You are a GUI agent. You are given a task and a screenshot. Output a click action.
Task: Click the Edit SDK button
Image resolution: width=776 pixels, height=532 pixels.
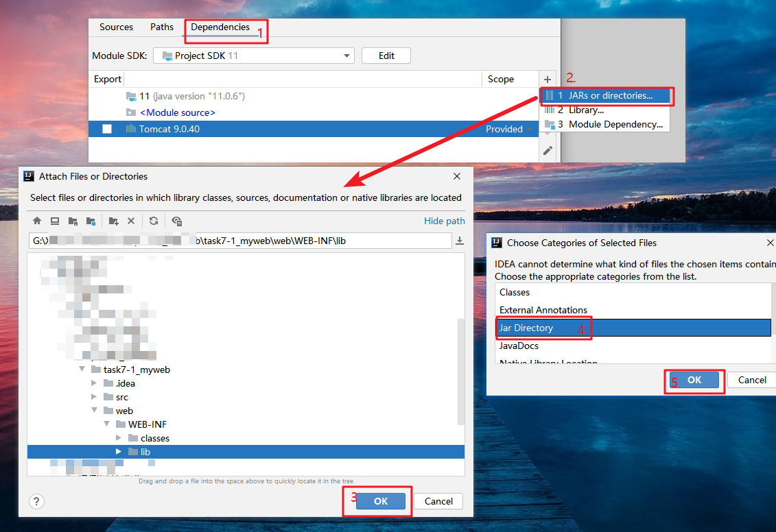386,56
